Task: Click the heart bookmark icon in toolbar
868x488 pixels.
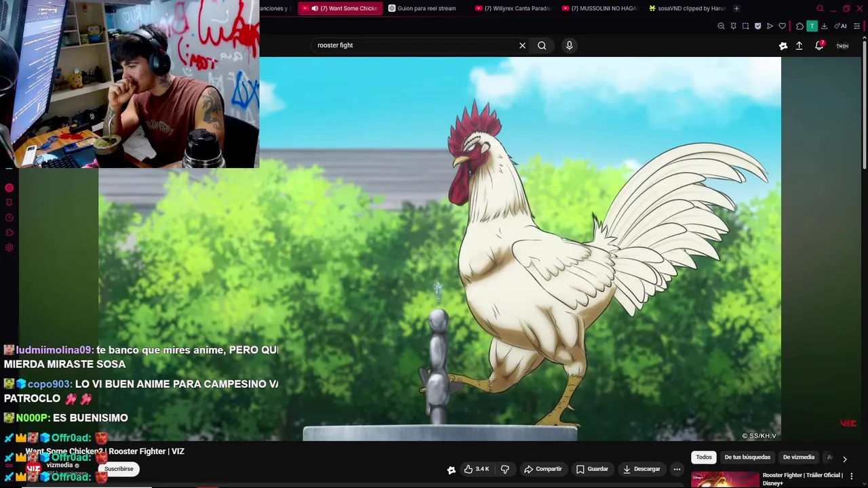Action: pyautogui.click(x=782, y=26)
